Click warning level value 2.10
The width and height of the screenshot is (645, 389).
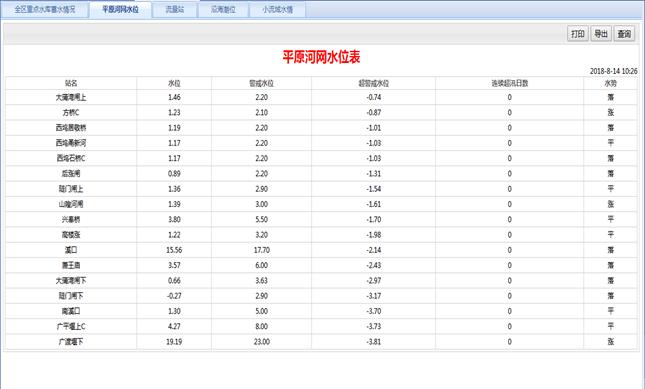click(x=262, y=113)
